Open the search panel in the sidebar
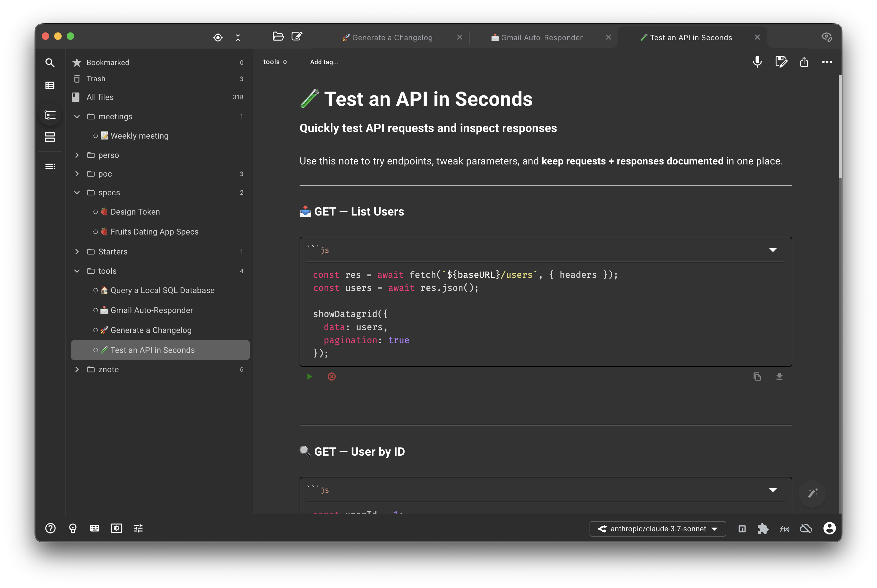 click(50, 63)
